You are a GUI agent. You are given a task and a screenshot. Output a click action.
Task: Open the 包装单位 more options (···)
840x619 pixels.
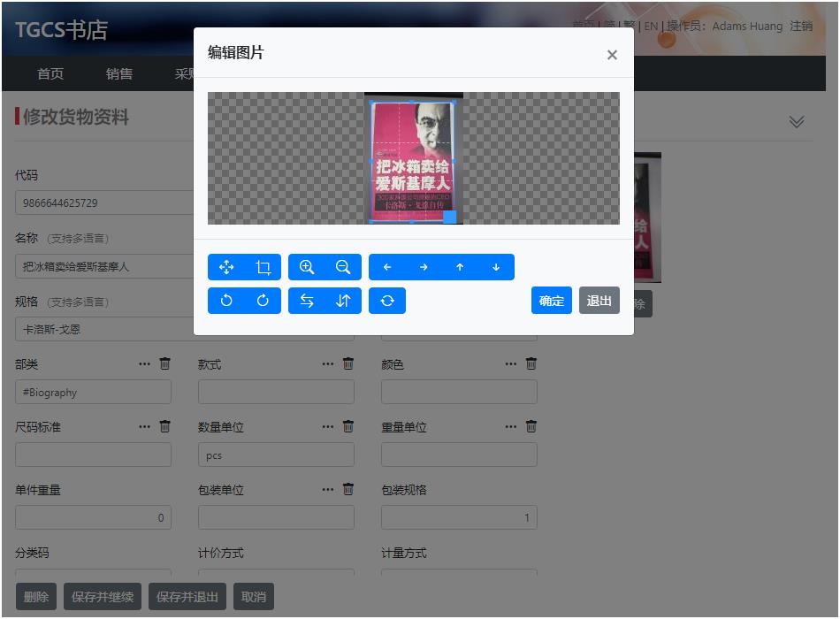click(328, 489)
